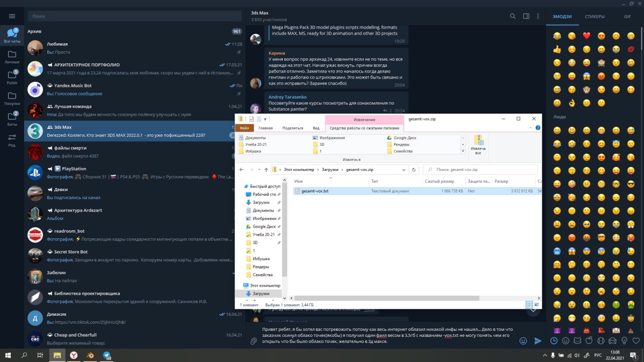644x362 pixels.
Task: Search within the 3ds Max chat
Action: [513, 16]
